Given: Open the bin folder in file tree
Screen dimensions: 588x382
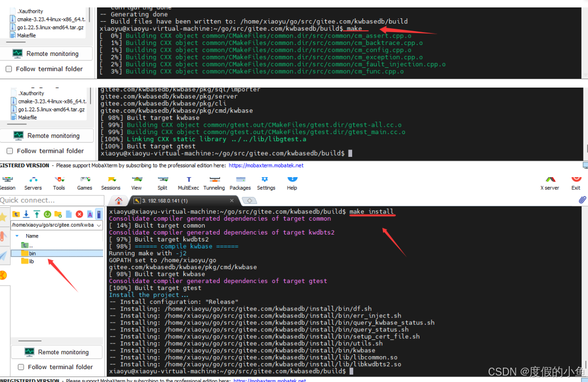Looking at the screenshot, I should click(32, 253).
